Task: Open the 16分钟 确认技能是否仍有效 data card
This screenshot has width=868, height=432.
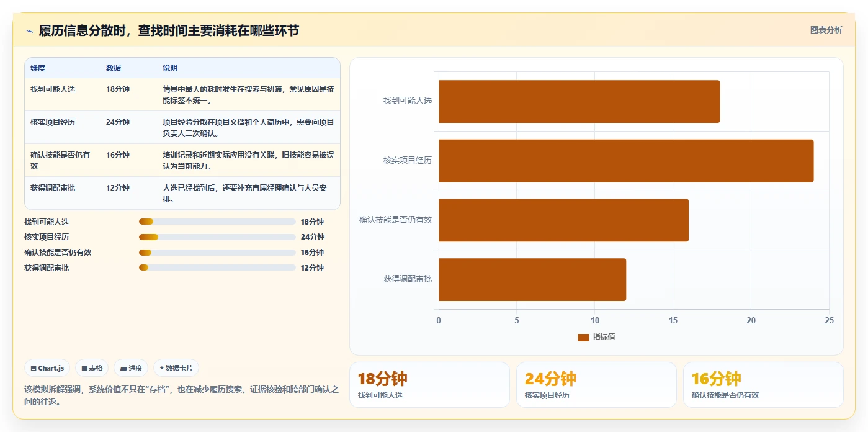Action: 763,385
